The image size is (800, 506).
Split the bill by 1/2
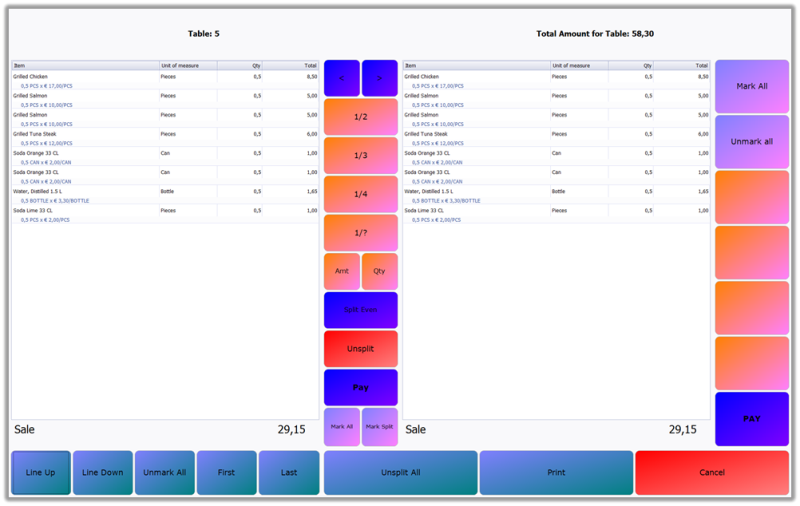[x=360, y=117]
